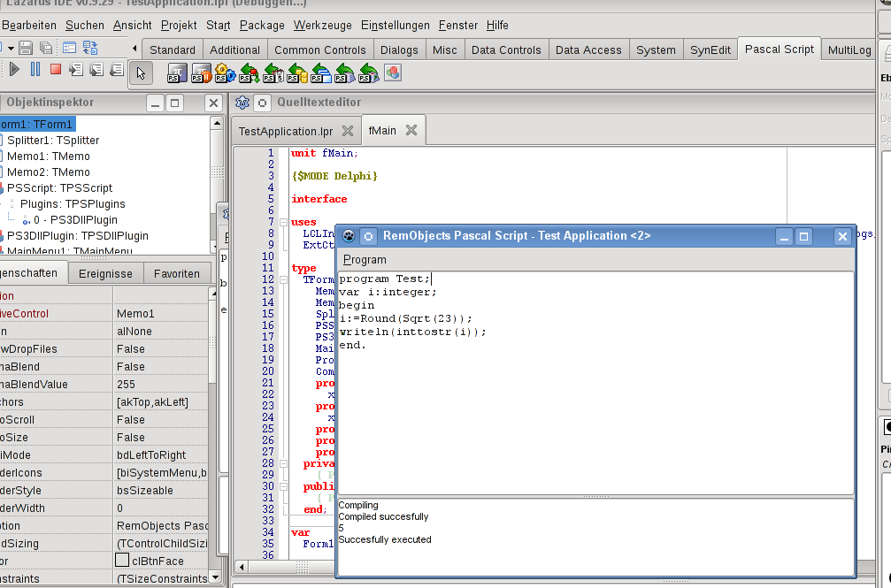Click the clBtnFace color swatch
Screen dimensions: 891x588
(122, 561)
